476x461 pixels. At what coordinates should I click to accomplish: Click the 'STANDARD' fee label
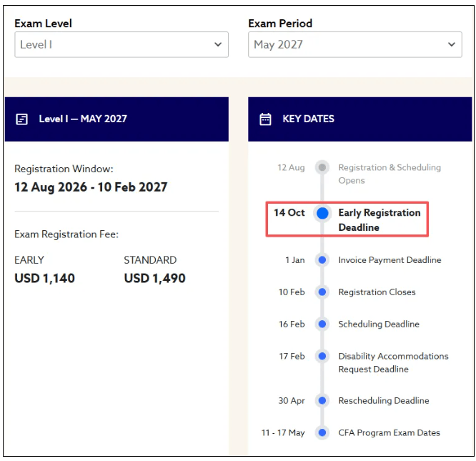150,260
